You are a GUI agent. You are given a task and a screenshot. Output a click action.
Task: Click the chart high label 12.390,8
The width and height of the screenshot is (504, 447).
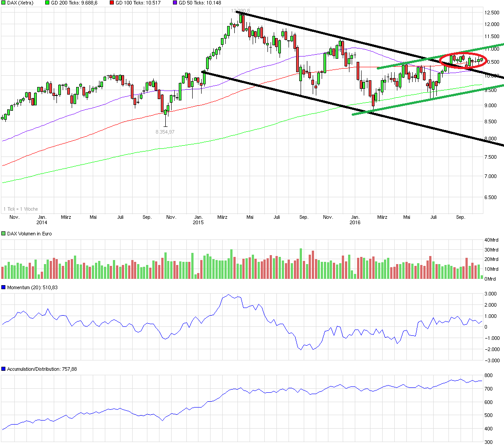[241, 11]
